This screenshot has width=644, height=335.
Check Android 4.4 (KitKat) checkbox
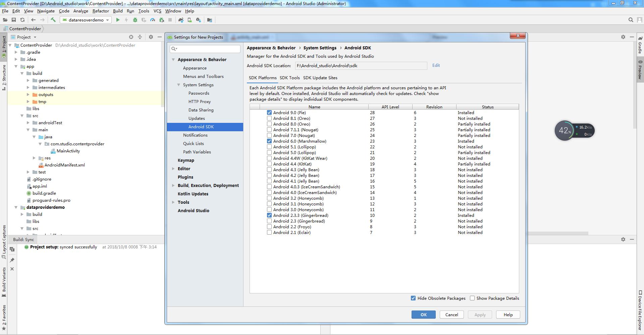click(x=269, y=164)
